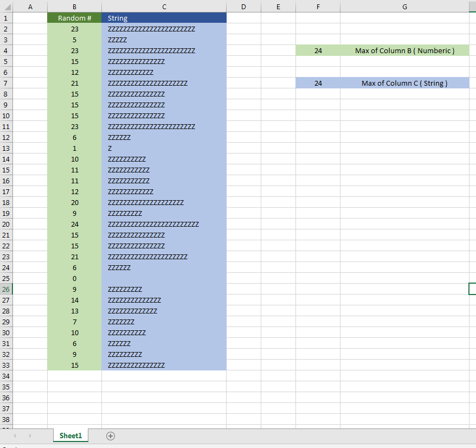Select the 'Max of Column C ( String )' cell

(x=404, y=82)
